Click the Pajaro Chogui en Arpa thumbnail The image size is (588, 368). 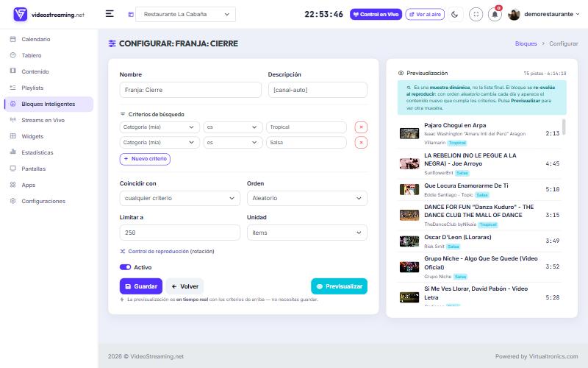click(409, 133)
